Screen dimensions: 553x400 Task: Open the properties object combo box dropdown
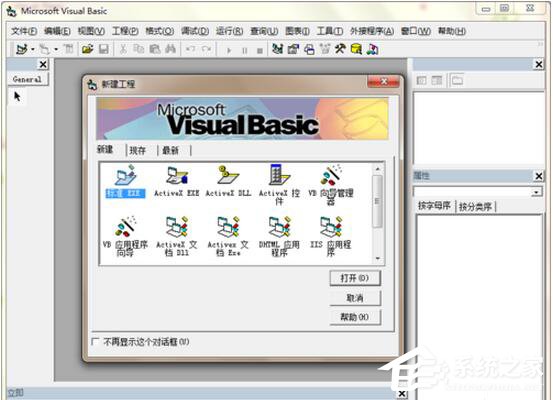[536, 192]
